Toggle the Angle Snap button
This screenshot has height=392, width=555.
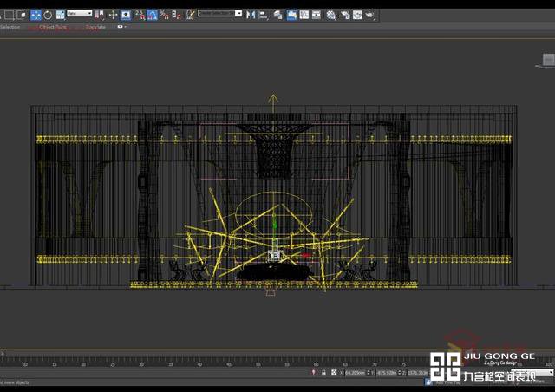pyautogui.click(x=152, y=15)
